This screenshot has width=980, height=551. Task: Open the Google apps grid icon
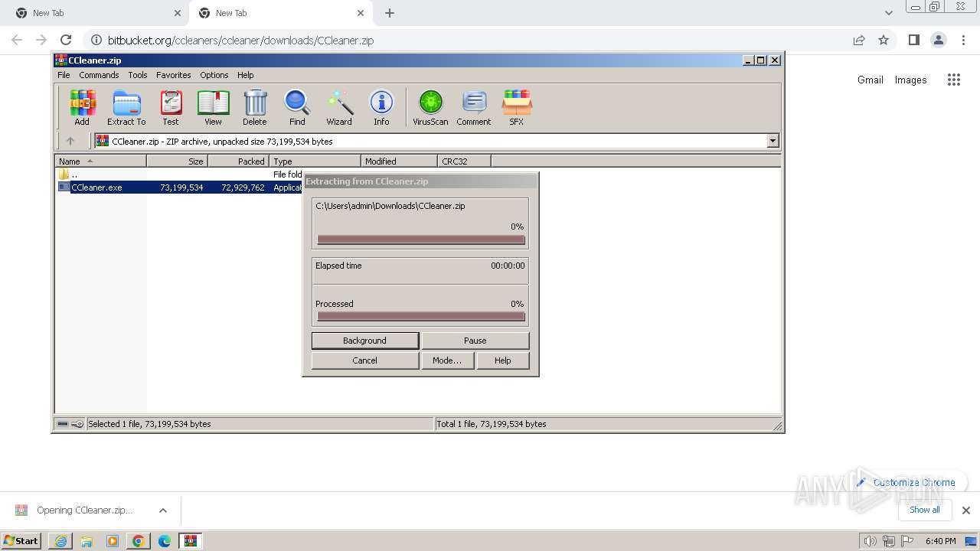(x=953, y=80)
